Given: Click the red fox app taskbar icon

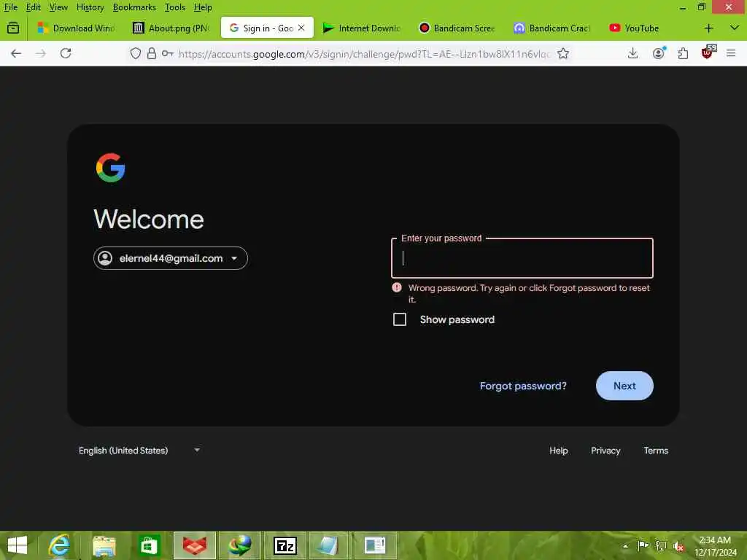Looking at the screenshot, I should pos(194,545).
